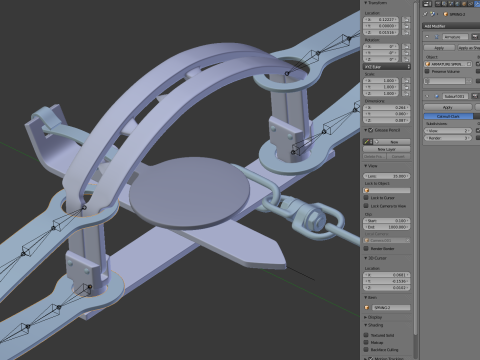Viewport: 480px width, 360px height.
Task: Click the Subdivisions Render value field
Action: click(448, 138)
